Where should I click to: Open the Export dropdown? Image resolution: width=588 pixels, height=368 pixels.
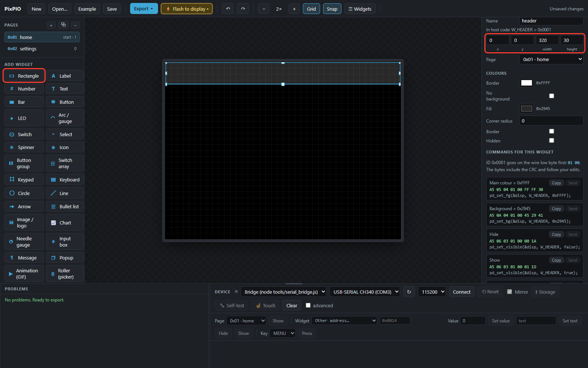coord(144,8)
